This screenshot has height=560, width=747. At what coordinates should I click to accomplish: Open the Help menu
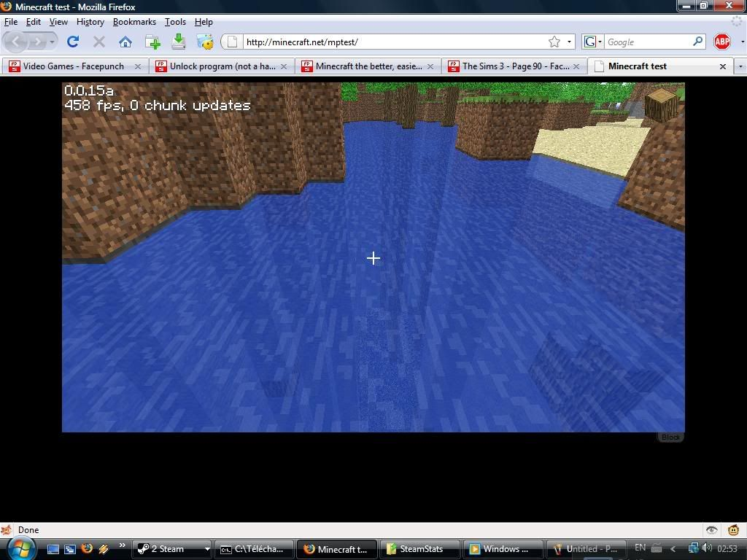tap(204, 22)
